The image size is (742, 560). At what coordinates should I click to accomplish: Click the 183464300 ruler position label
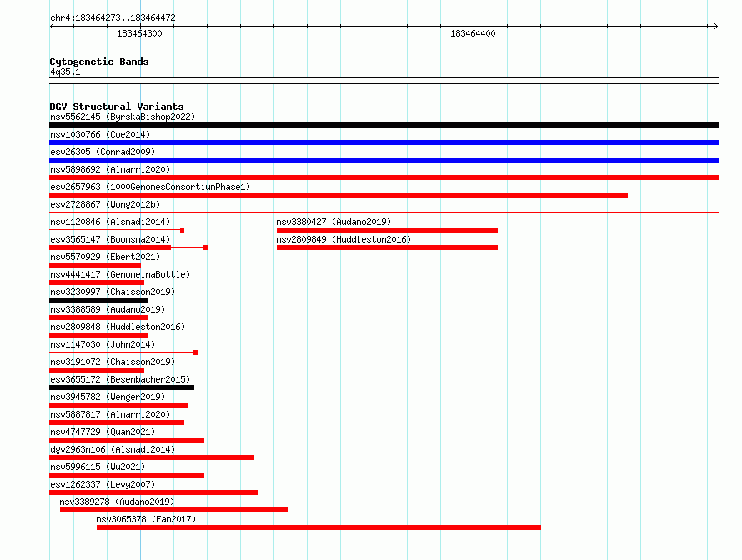[x=139, y=33]
